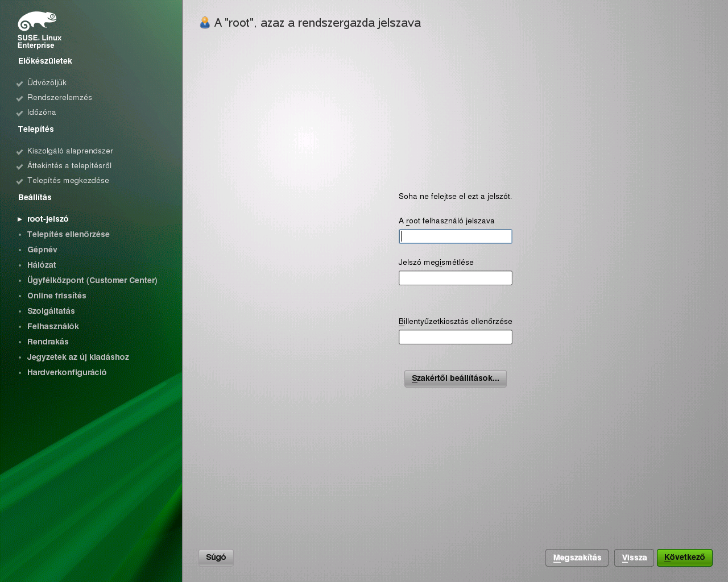
Task: Abort installation with Megszakítás
Action: 577,558
